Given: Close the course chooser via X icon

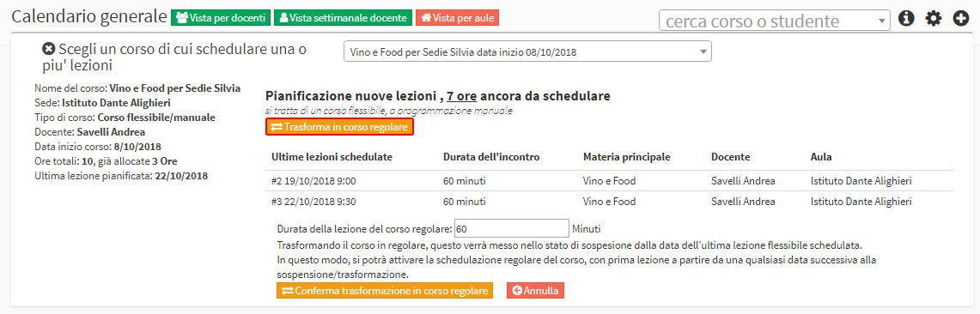Looking at the screenshot, I should click(x=48, y=49).
